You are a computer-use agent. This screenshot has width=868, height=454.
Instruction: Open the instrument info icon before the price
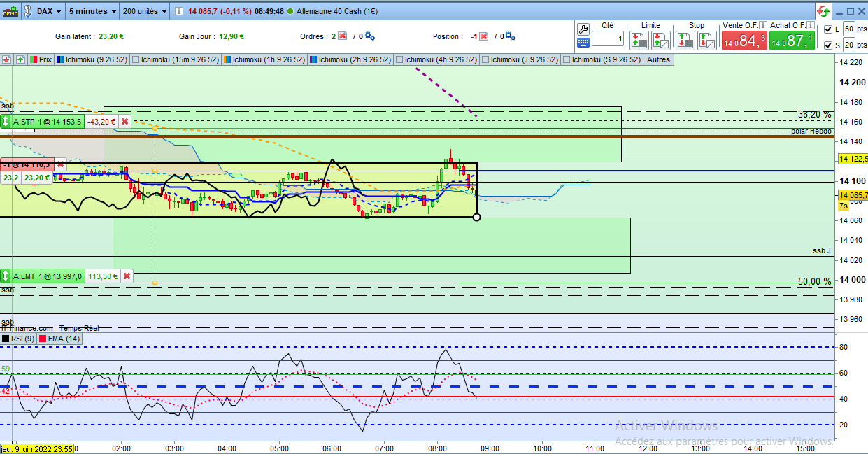(180, 11)
